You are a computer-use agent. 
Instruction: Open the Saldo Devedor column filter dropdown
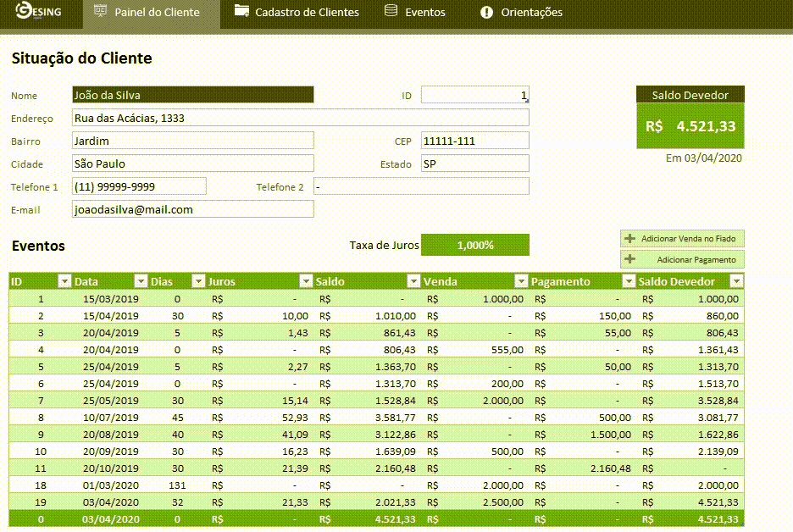(x=737, y=281)
